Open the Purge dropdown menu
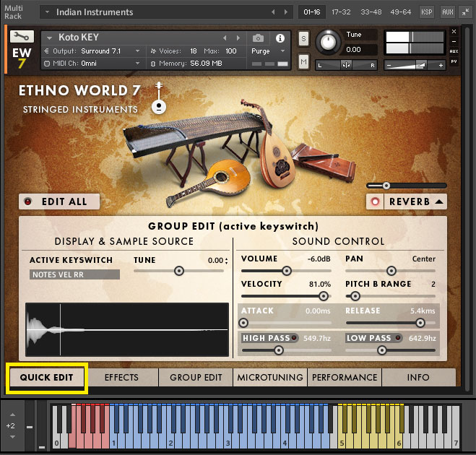Screen dimensions: 476x455 pyautogui.click(x=283, y=51)
